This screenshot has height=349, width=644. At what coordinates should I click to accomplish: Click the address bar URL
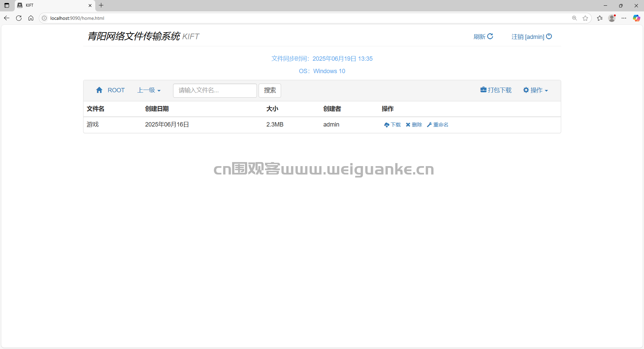click(77, 18)
